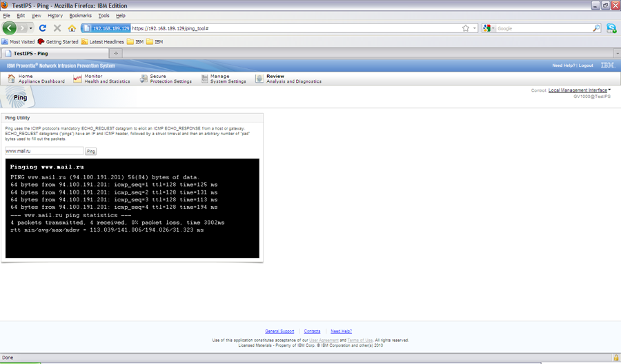
Task: Click the 'Done' status bar text
Action: (x=8, y=358)
